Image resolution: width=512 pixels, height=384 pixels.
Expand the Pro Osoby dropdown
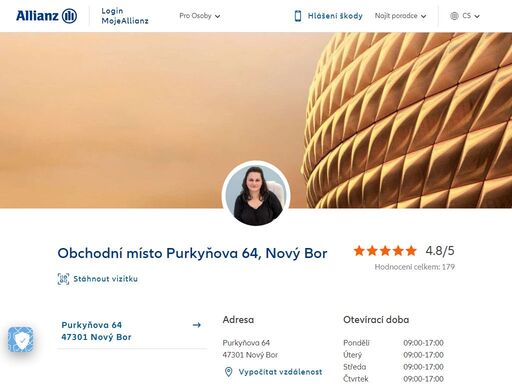coord(200,16)
